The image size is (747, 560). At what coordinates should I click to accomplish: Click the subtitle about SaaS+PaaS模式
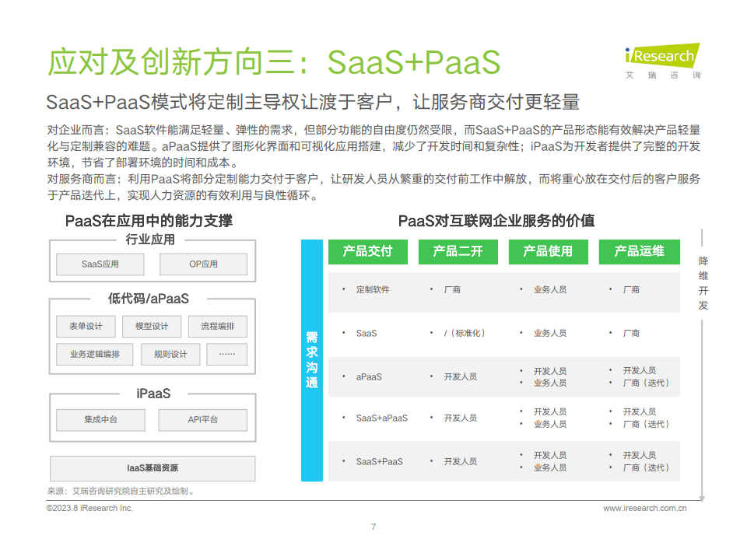[313, 102]
